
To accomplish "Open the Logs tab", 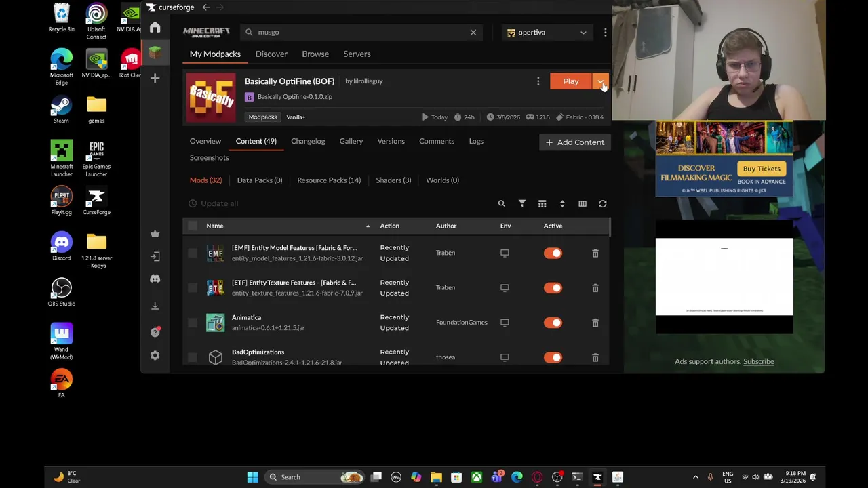I will coord(476,141).
